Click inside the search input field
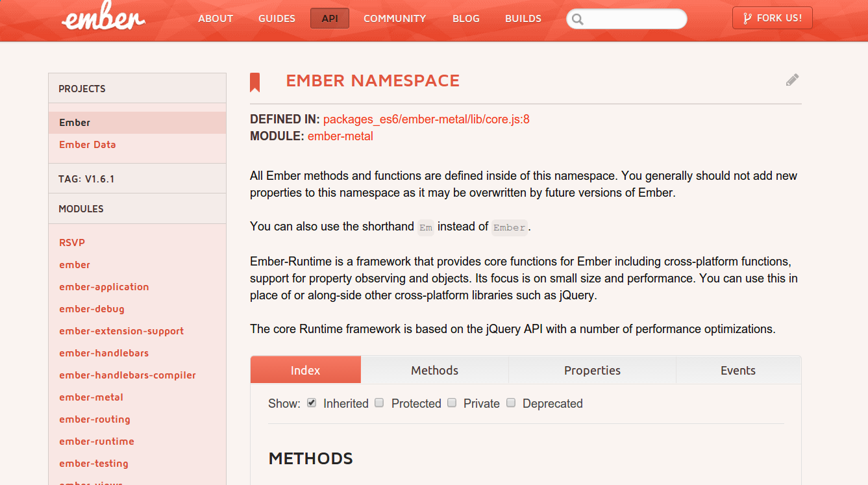The width and height of the screenshot is (868, 485). pyautogui.click(x=633, y=19)
